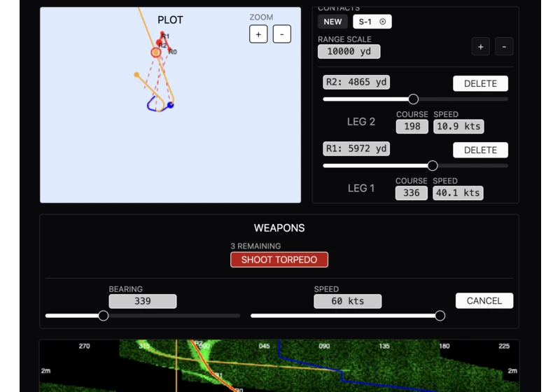This screenshot has height=392, width=560.
Task: Click the 135 bearing label on sonar display
Action: [x=384, y=346]
